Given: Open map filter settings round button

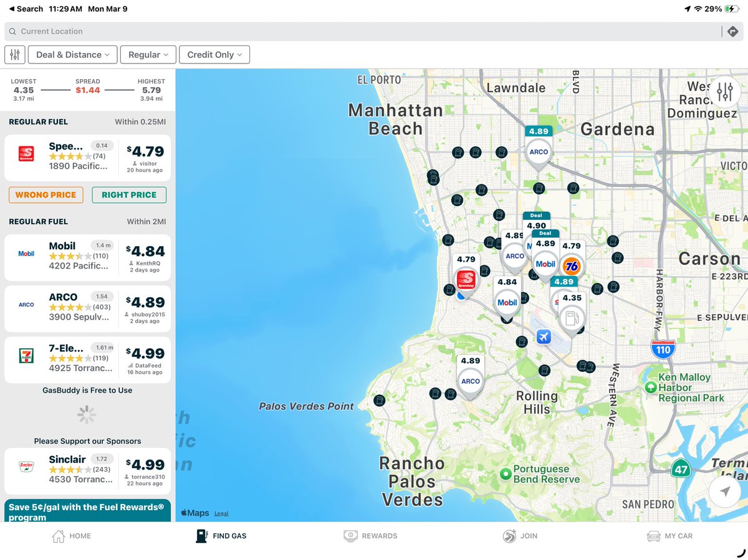Looking at the screenshot, I should 724,92.
